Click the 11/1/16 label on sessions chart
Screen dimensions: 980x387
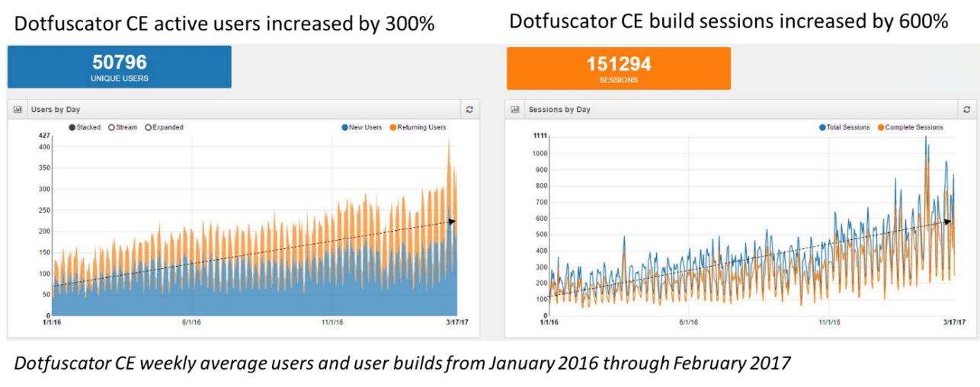point(829,321)
